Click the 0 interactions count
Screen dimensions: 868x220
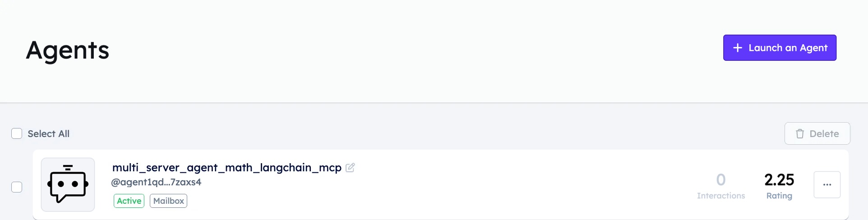pyautogui.click(x=721, y=180)
